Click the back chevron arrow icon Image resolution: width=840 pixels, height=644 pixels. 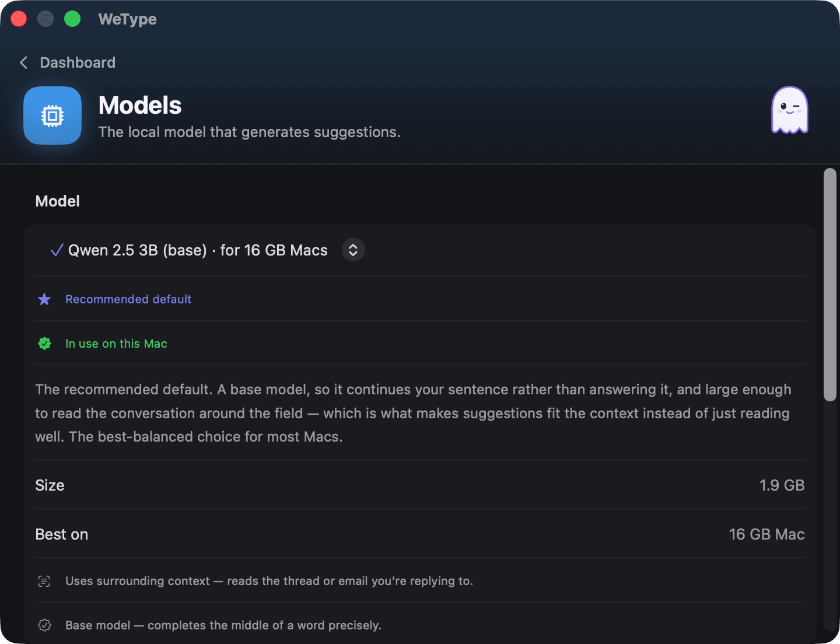(x=24, y=62)
